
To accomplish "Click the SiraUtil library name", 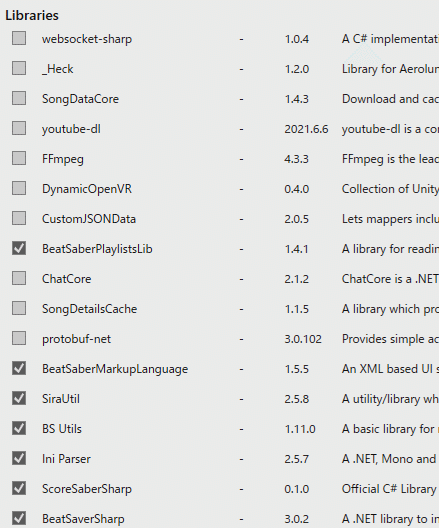I will tap(61, 399).
